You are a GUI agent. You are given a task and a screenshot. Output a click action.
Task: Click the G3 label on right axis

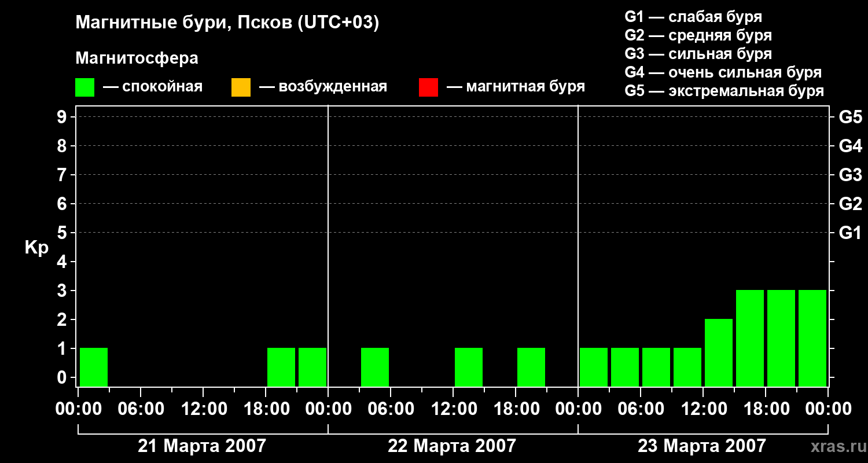tap(851, 175)
